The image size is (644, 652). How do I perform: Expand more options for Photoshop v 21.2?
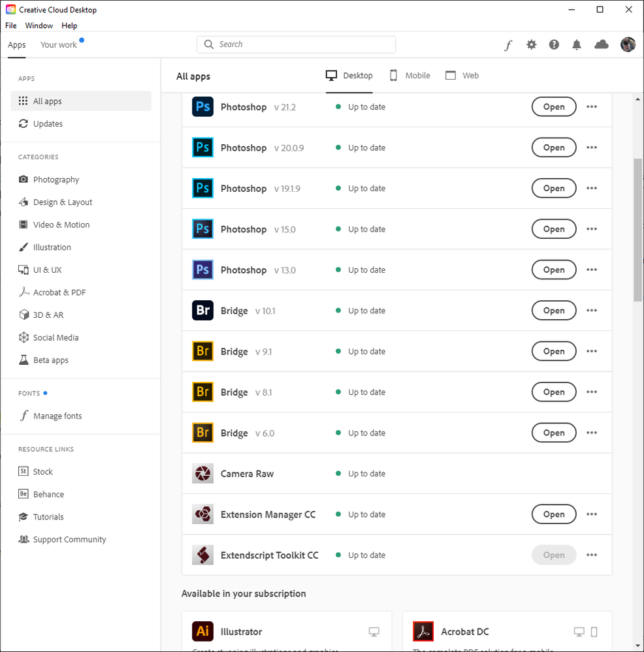point(592,107)
